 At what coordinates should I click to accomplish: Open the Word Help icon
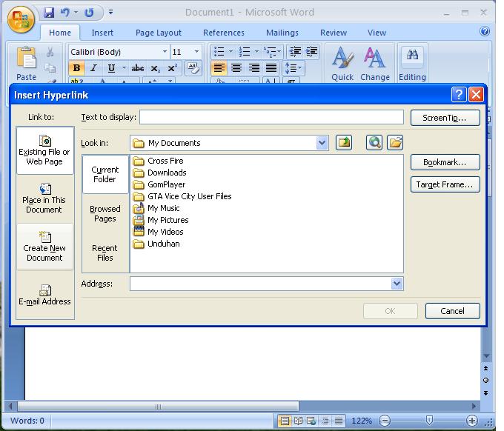[485, 32]
